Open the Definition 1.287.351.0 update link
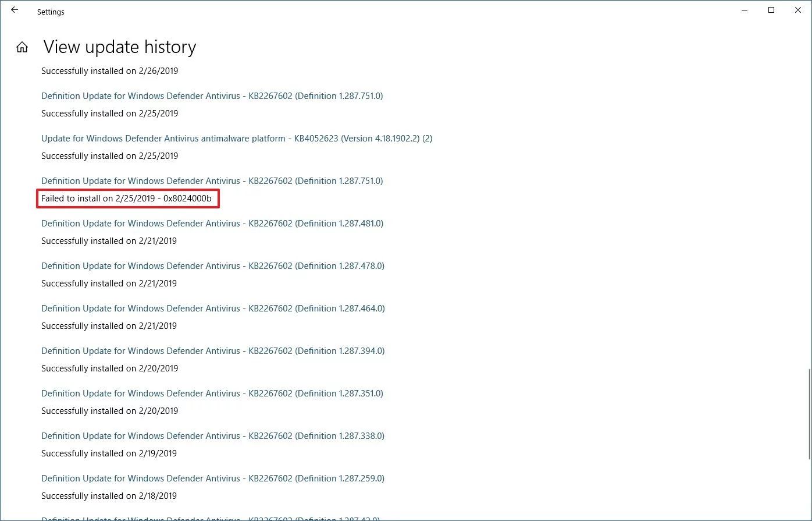 pyautogui.click(x=212, y=394)
